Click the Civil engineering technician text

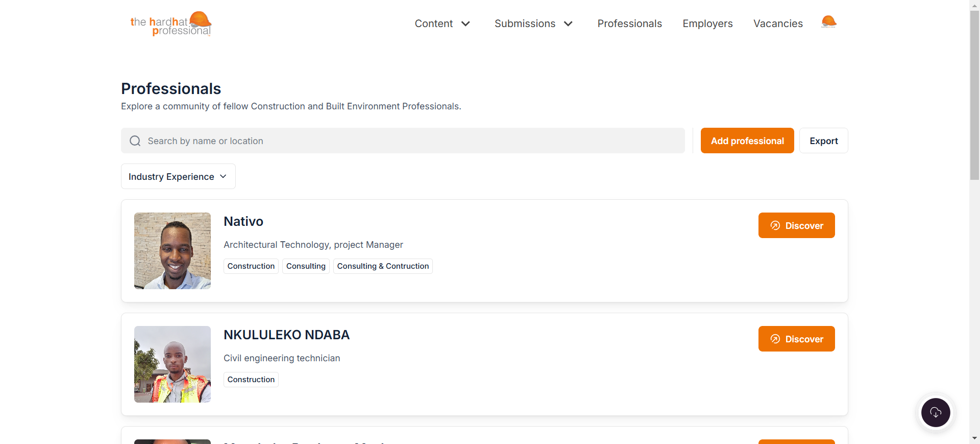tap(282, 358)
